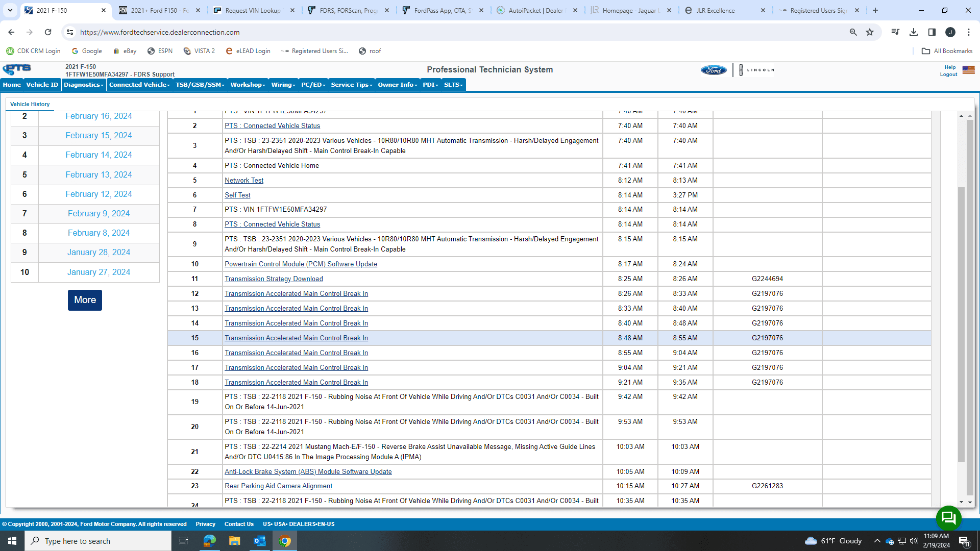
Task: Open the February 13, 2024 history entry
Action: point(99,174)
